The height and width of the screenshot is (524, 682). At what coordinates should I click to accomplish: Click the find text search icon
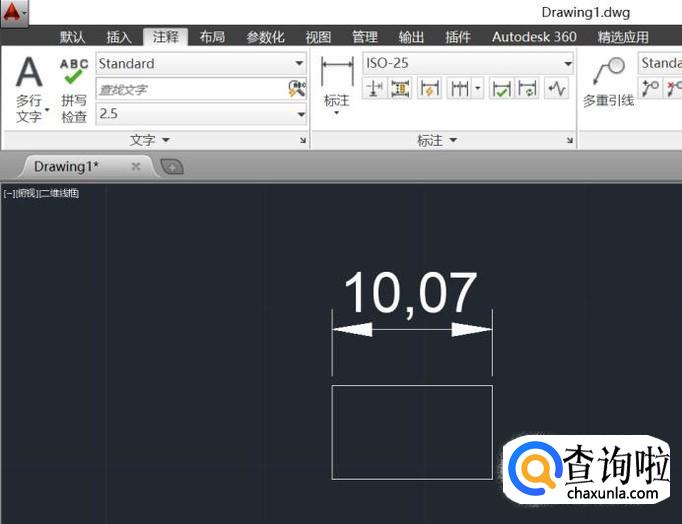coord(297,90)
